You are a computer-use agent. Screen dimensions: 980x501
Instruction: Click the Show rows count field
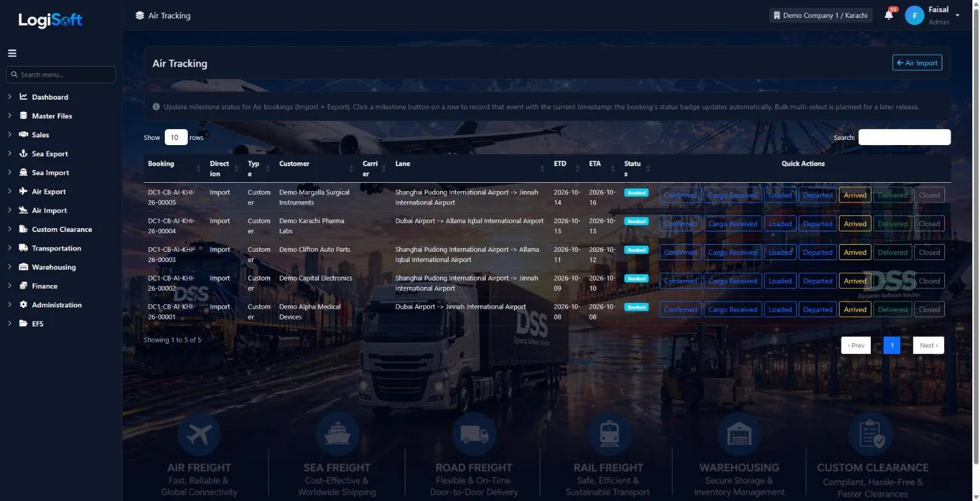click(176, 137)
